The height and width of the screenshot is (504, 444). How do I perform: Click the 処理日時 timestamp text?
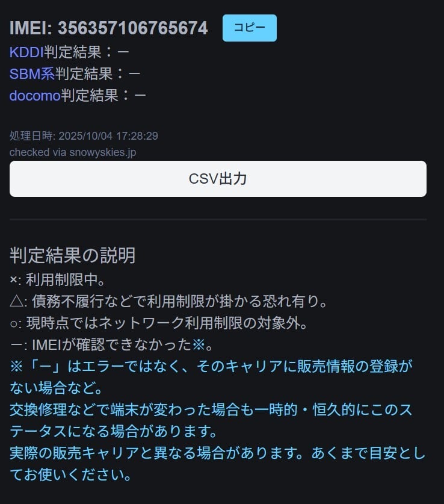pos(84,136)
